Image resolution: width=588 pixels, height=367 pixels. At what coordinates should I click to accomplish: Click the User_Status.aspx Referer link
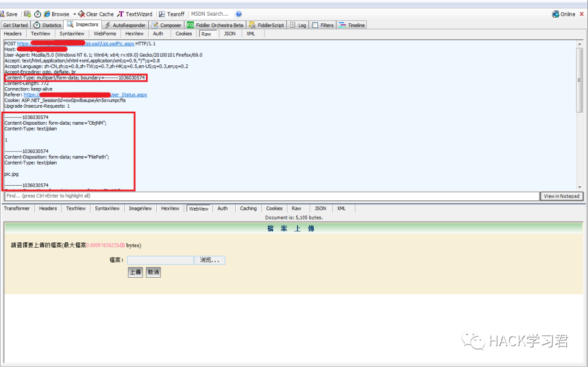pos(85,95)
